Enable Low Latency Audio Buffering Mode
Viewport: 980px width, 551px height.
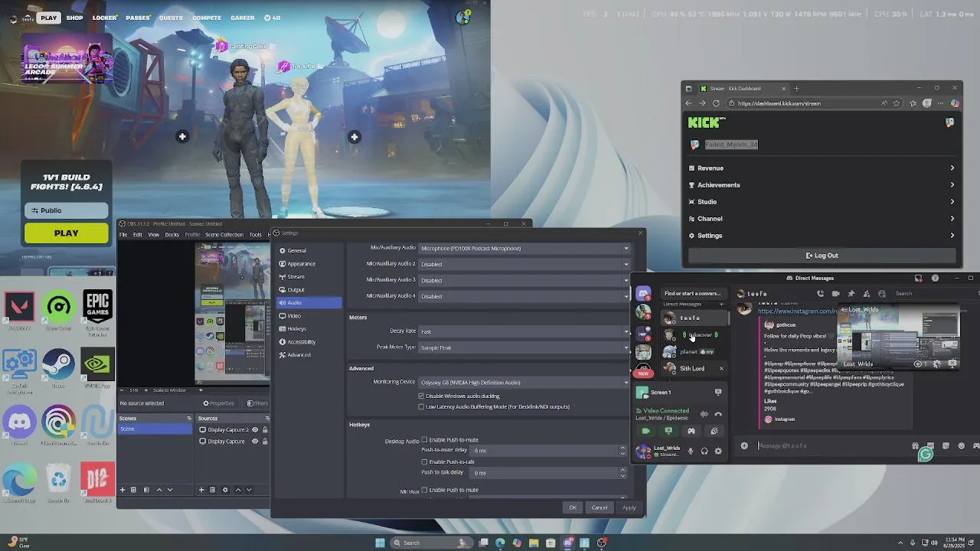421,406
